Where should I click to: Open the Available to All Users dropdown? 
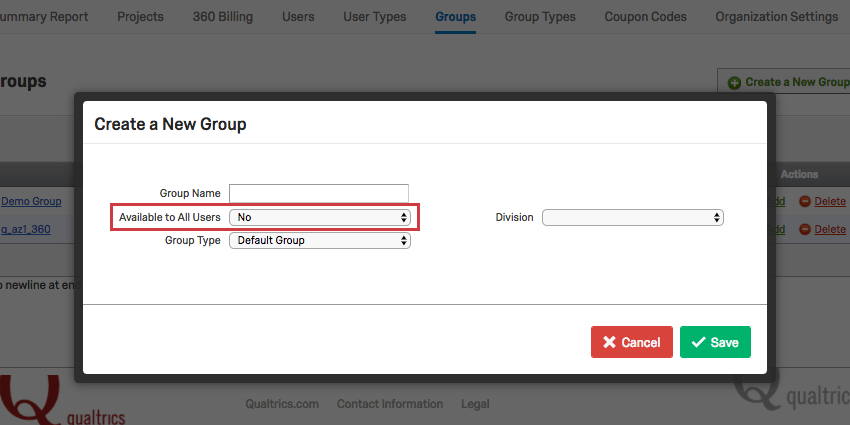click(320, 216)
